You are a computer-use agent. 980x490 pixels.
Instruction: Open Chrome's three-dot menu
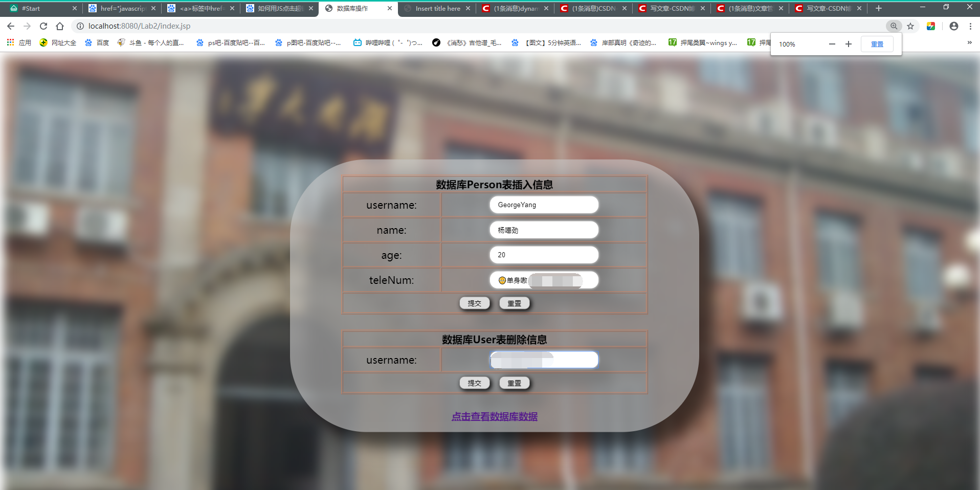tap(971, 26)
